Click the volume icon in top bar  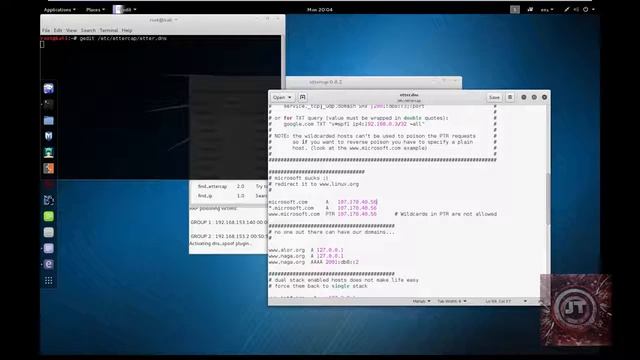(x=576, y=9)
